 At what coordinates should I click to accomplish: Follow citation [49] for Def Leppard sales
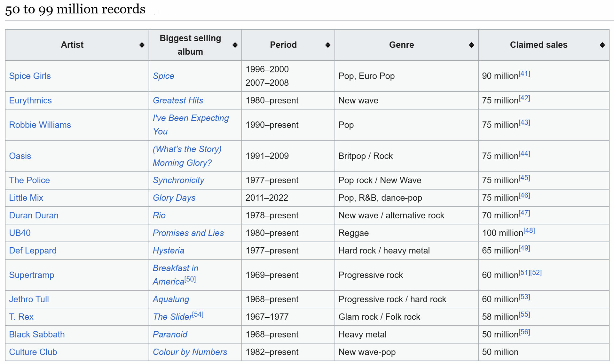coord(524,248)
